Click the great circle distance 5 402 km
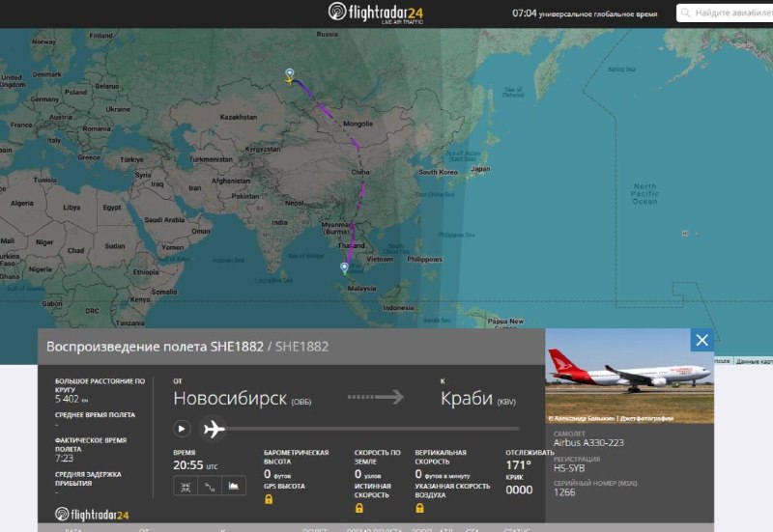773x532 pixels. (x=72, y=399)
